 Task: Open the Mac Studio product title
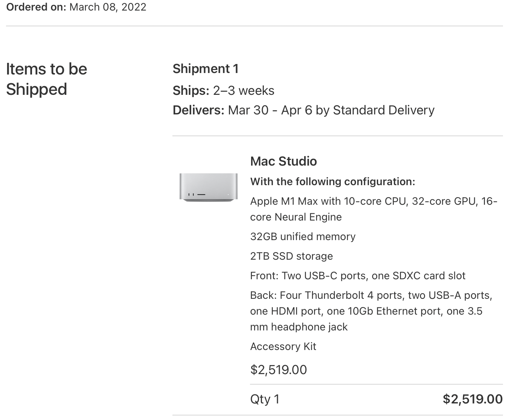pyautogui.click(x=283, y=161)
